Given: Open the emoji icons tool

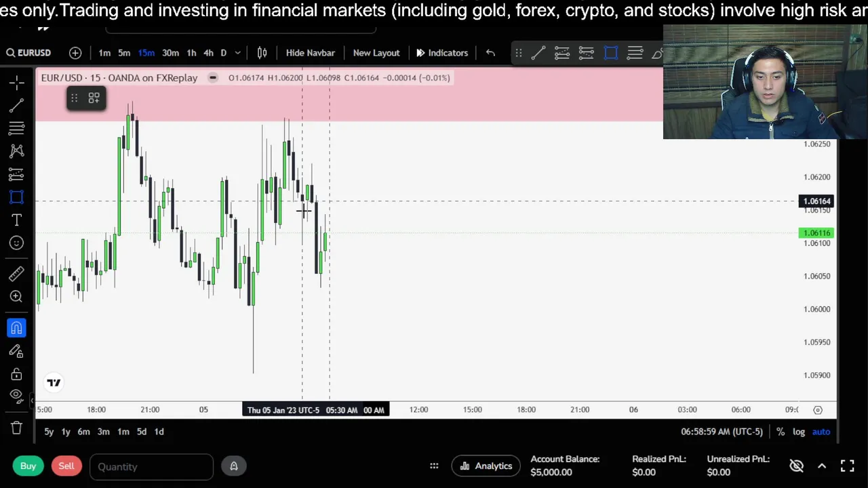Looking at the screenshot, I should click(17, 243).
